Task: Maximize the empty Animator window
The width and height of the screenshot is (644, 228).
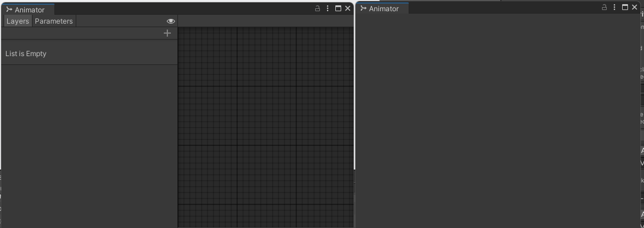Action: tap(624, 7)
